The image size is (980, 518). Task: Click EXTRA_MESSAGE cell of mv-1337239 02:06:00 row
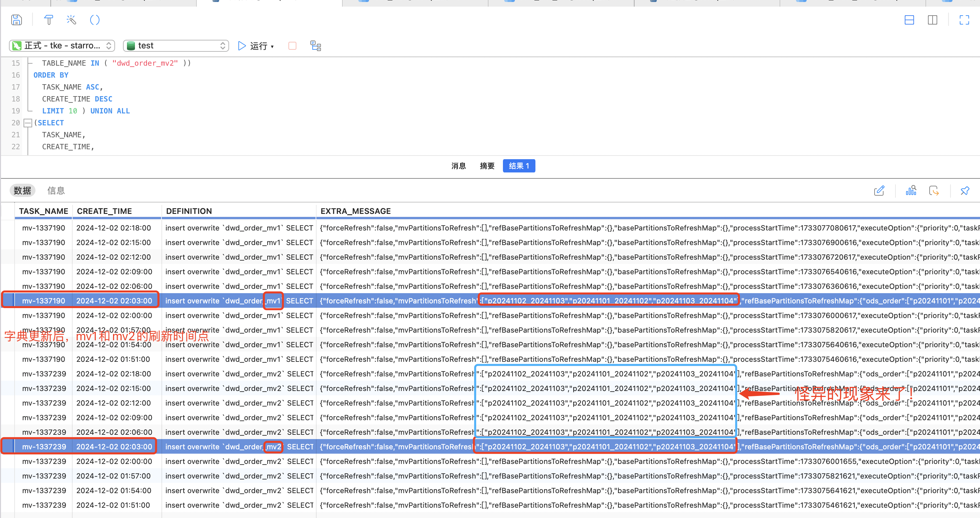click(x=648, y=432)
